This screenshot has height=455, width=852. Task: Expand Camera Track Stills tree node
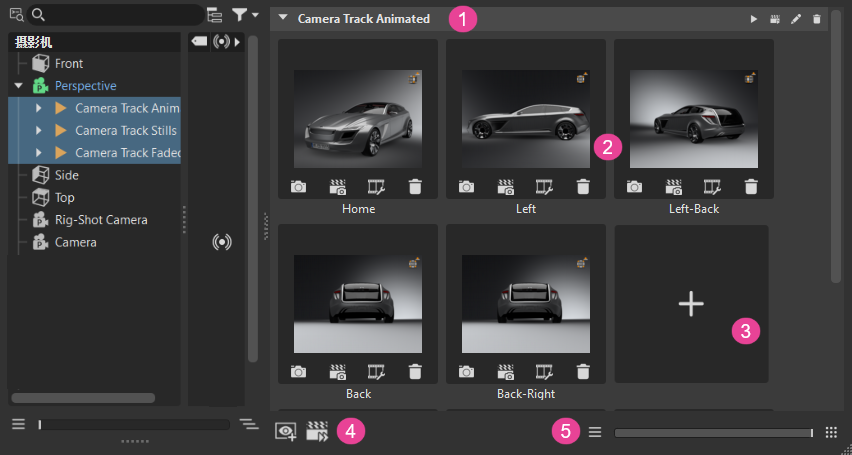(39, 130)
